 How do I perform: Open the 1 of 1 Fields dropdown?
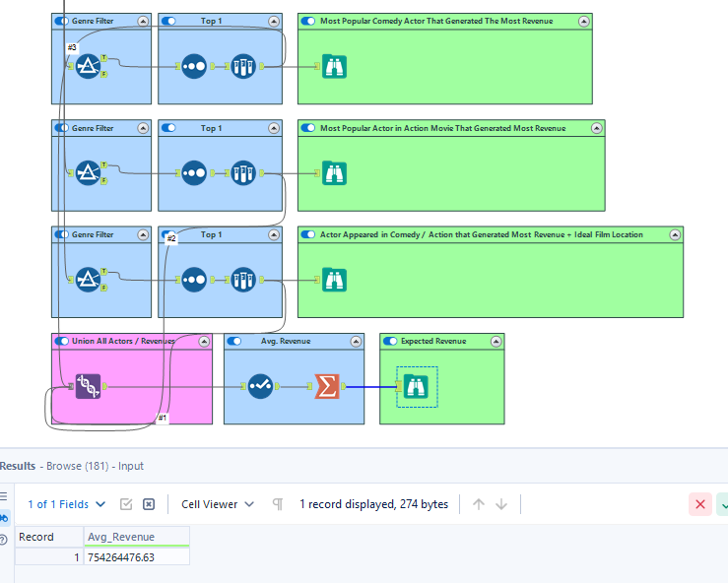(x=67, y=504)
